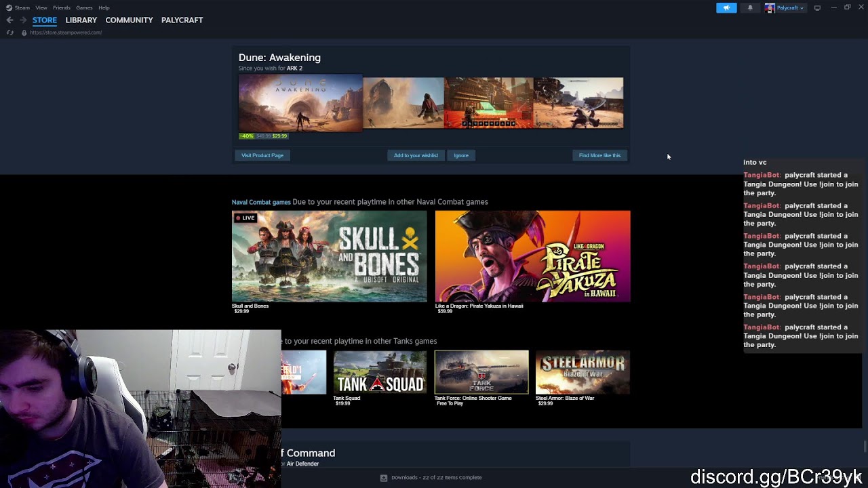
Task: Click the Palycraft avatar picture
Action: pos(770,7)
